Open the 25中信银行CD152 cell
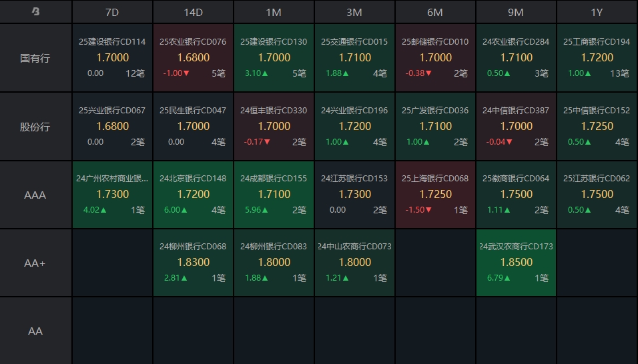Screen dimensions: 638x364 597,127
